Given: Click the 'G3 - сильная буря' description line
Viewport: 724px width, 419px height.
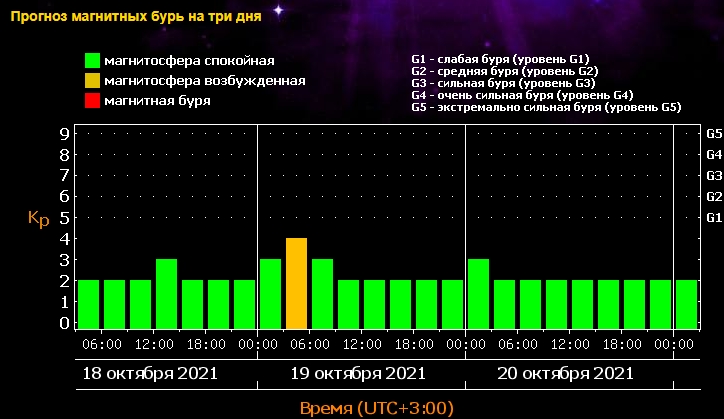Looking at the screenshot, I should (503, 83).
